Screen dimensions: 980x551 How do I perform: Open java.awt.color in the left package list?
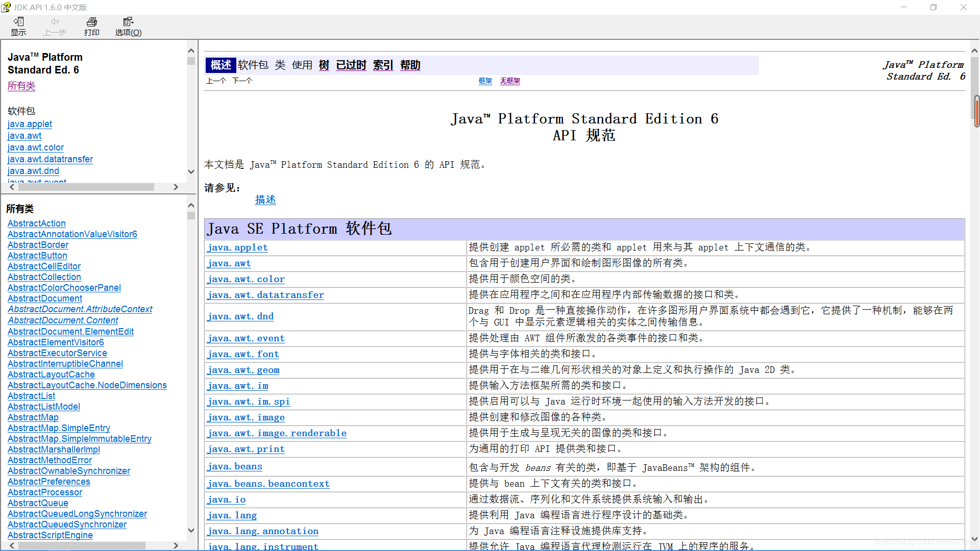[x=36, y=147]
